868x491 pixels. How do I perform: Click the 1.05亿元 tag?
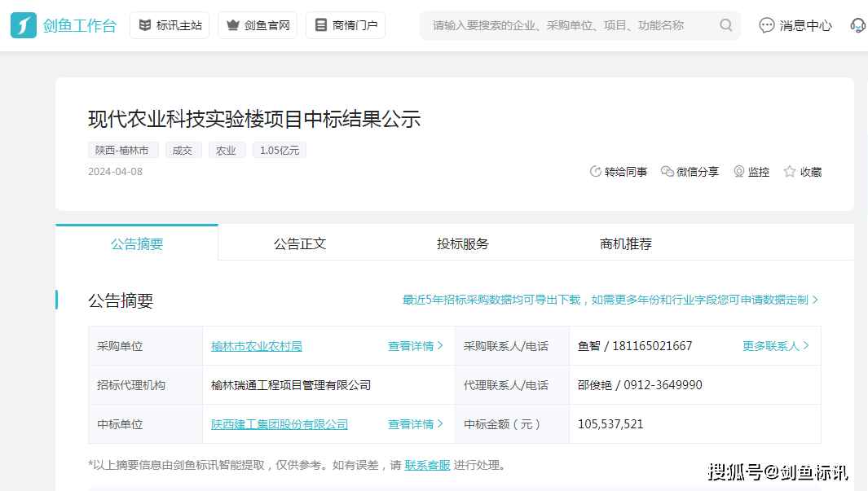[280, 150]
